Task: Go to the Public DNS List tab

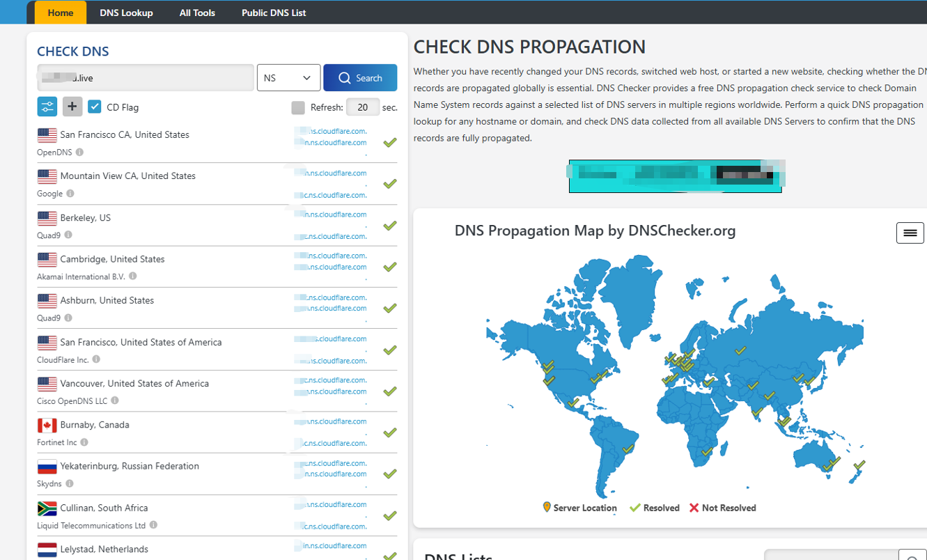Action: 274,13
